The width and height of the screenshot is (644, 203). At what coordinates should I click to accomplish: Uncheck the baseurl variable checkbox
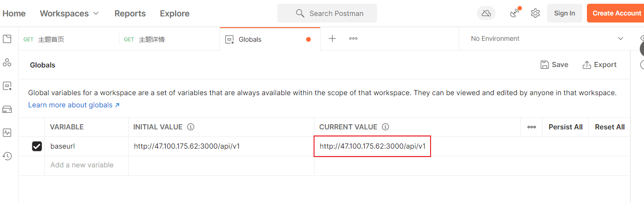[37, 146]
